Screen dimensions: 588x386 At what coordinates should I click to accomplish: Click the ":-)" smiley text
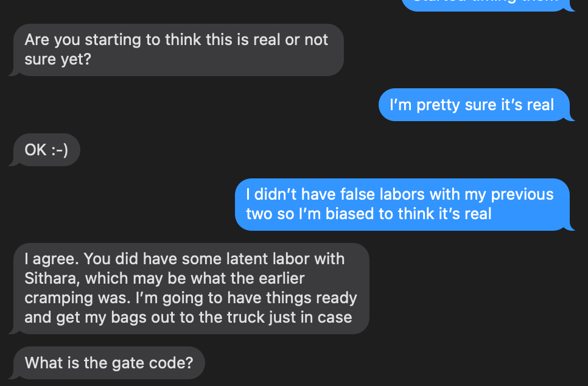59,150
